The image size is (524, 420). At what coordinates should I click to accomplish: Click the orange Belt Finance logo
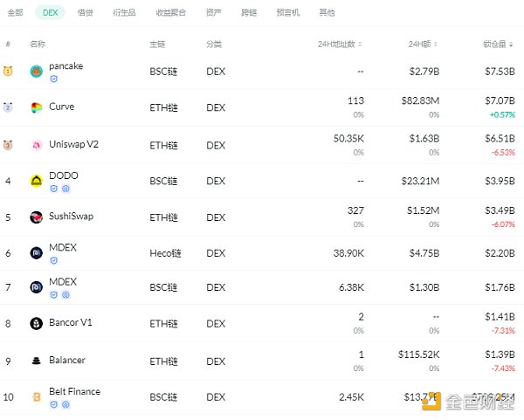(37, 396)
